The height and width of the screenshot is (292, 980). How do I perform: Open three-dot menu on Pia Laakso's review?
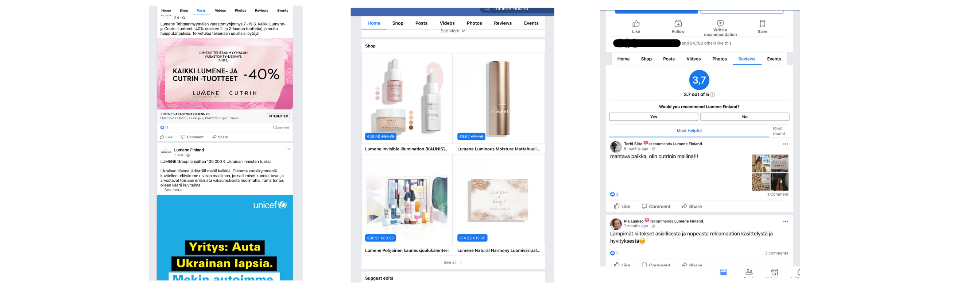(785, 222)
